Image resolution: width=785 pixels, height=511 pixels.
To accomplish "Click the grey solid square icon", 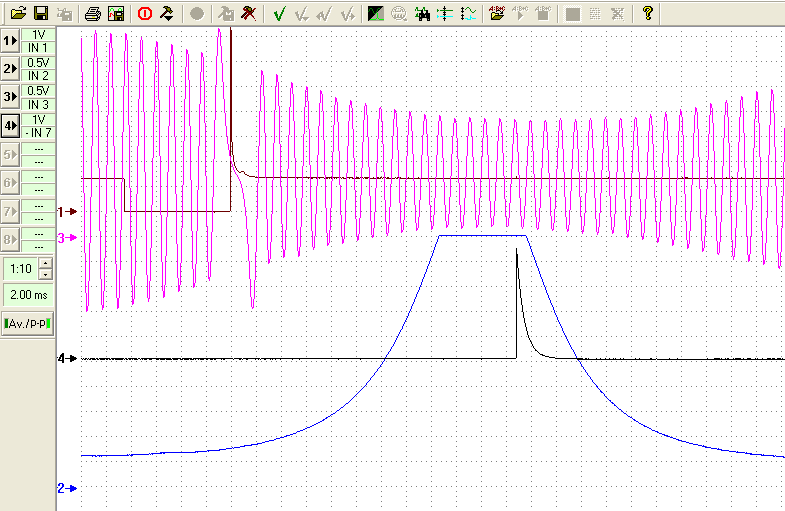I will [x=572, y=14].
